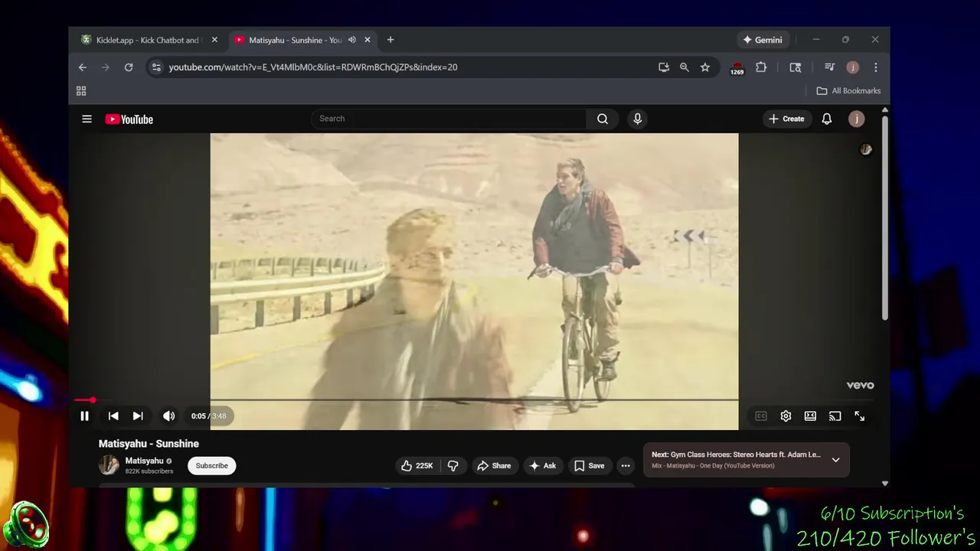The height and width of the screenshot is (551, 980).
Task: Skip to the next video
Action: pos(138,416)
